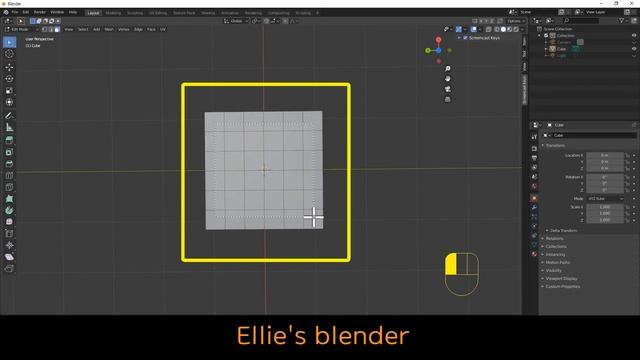Uncheck the Screencast Keys checkbox
Image resolution: width=640 pixels, height=360 pixels.
coord(465,38)
